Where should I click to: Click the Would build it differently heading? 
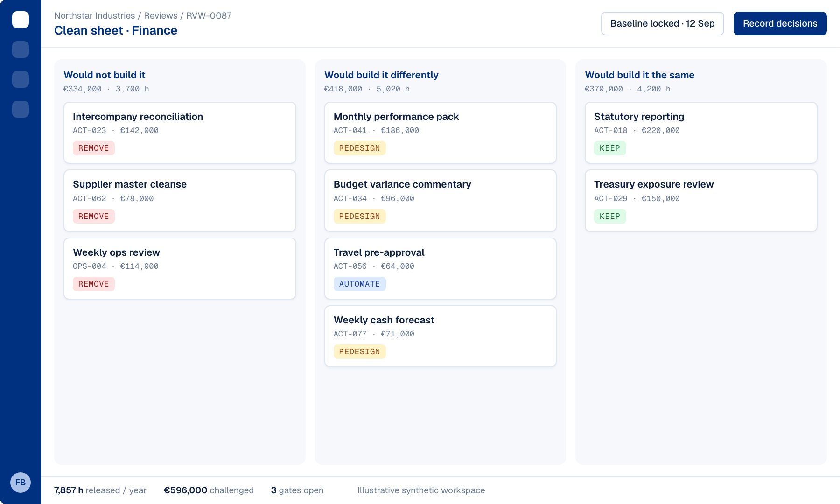pyautogui.click(x=381, y=75)
